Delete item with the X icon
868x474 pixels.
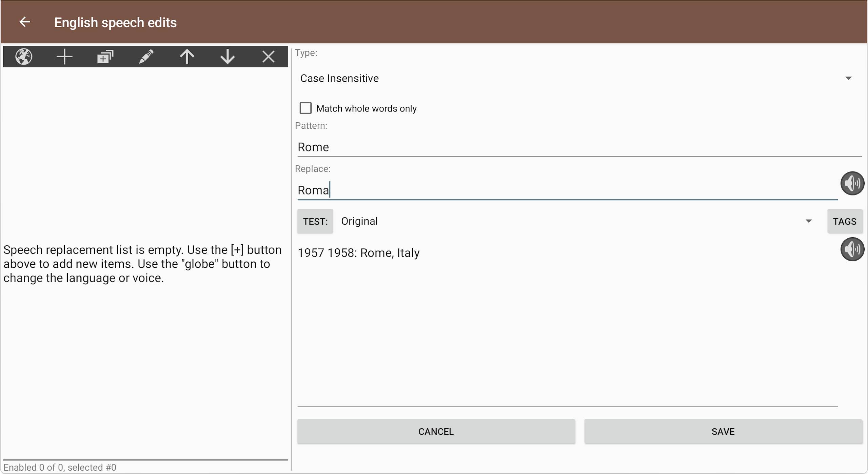[x=268, y=56]
